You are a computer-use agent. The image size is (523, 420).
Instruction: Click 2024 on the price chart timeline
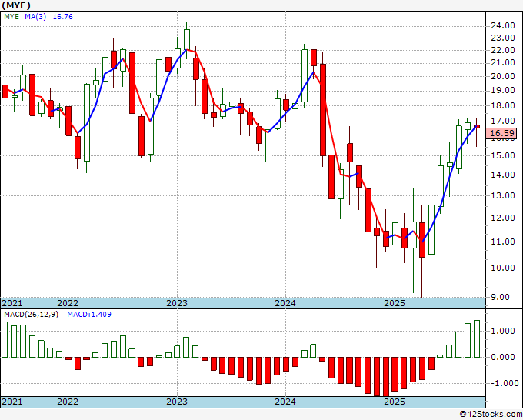pyautogui.click(x=285, y=303)
